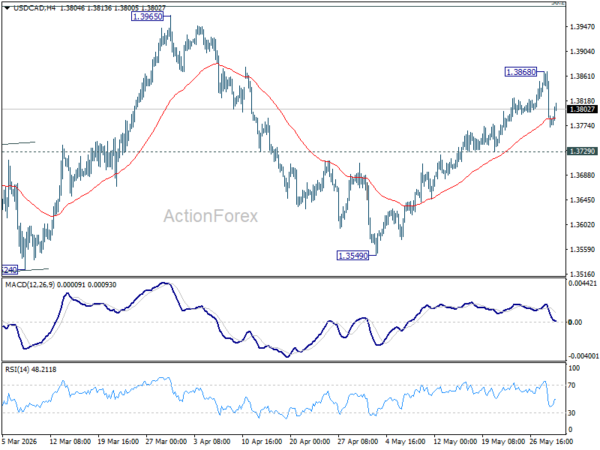Click the 20 Apr 00:00 time axis label
Image resolution: width=600 pixels, height=450 pixels.
(309, 441)
